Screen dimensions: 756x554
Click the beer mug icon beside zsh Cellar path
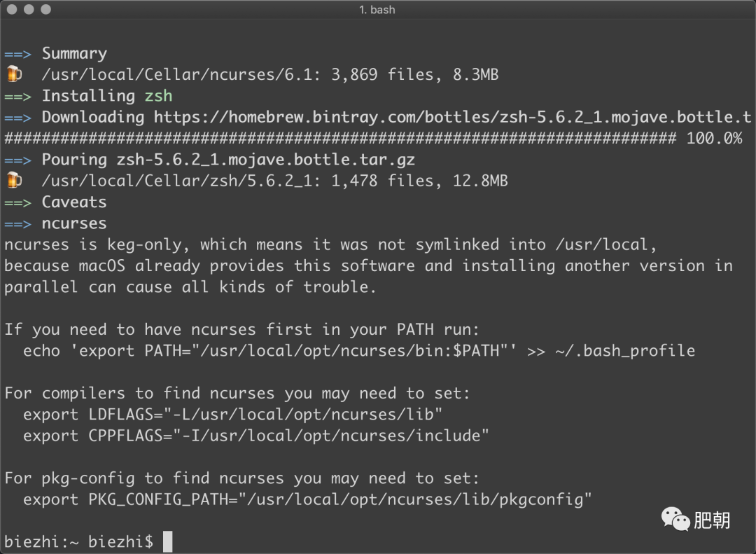click(15, 180)
